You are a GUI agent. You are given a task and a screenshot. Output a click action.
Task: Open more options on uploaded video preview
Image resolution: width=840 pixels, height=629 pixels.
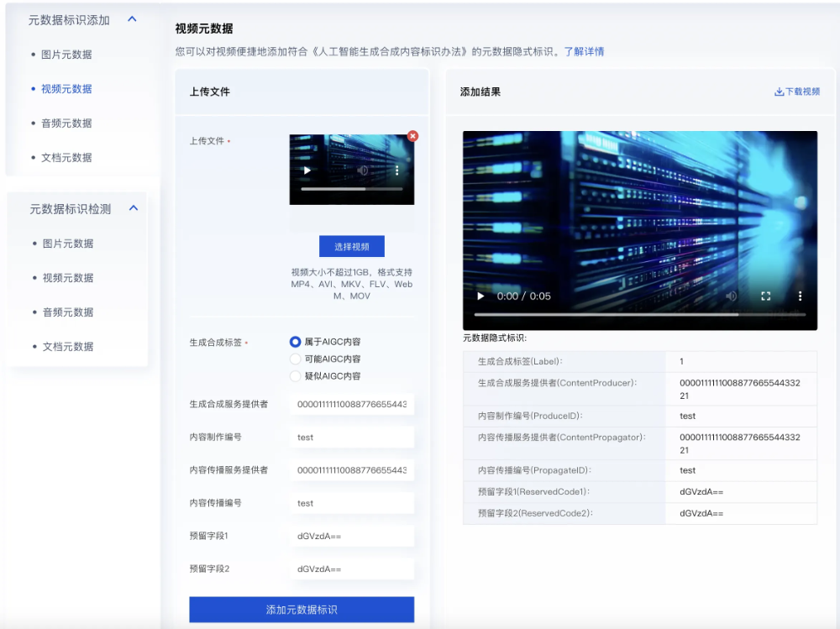point(397,170)
